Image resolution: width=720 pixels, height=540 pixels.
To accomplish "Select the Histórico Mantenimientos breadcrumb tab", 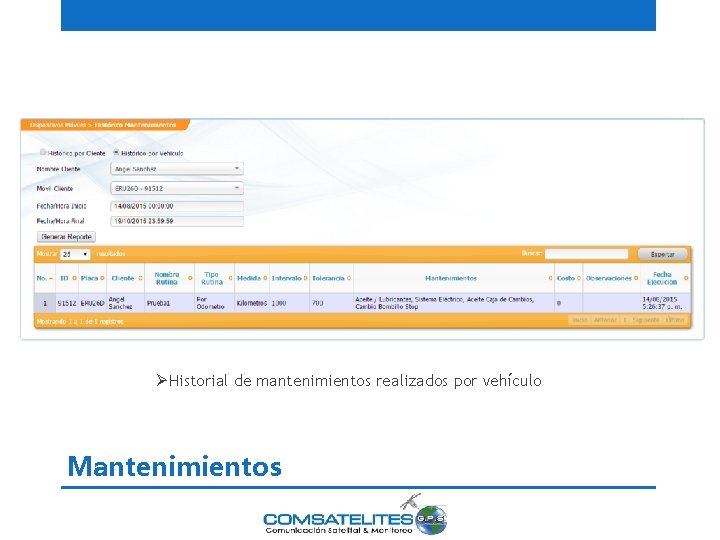I will [135, 125].
